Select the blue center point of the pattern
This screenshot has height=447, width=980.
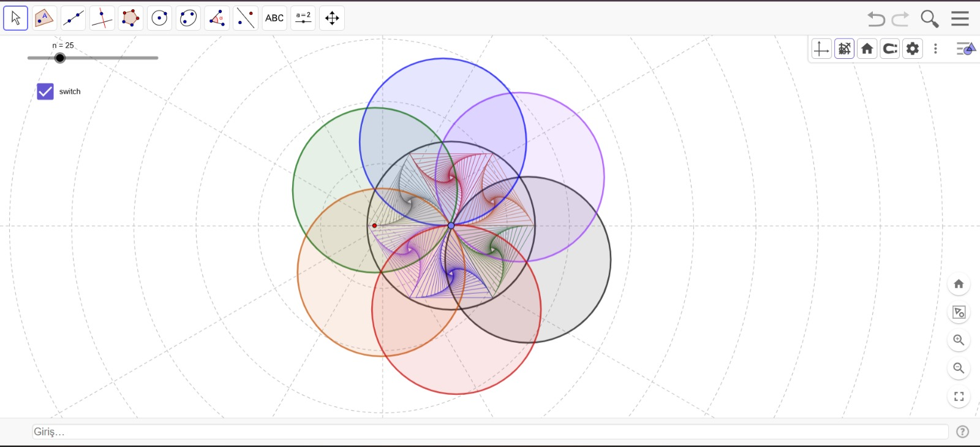451,226
